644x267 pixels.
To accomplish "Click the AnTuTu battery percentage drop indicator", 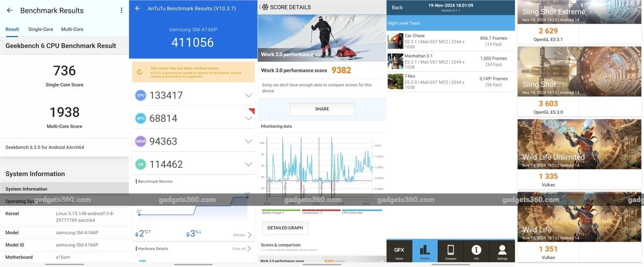I will coord(193,234).
